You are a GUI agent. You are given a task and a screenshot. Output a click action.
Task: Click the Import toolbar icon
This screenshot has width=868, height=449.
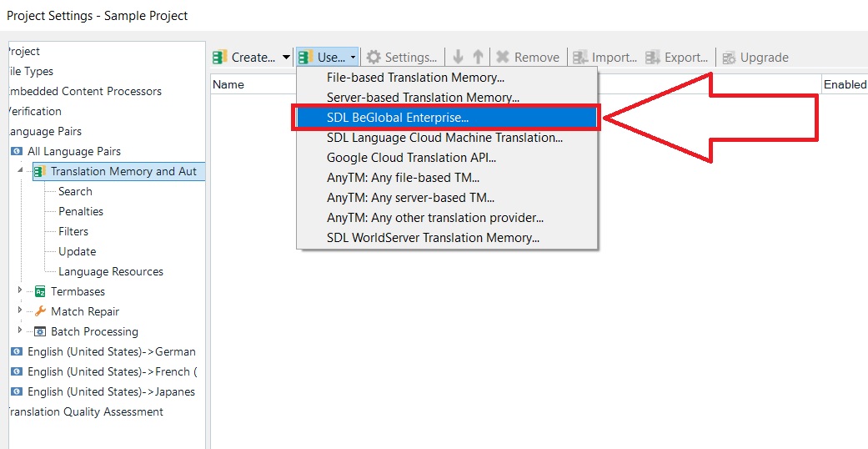click(x=580, y=58)
